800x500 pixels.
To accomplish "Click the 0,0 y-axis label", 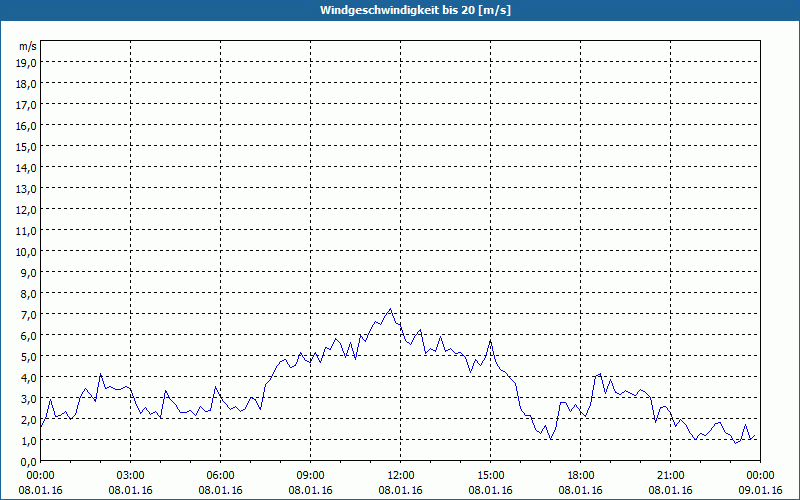I will click(x=28, y=462).
